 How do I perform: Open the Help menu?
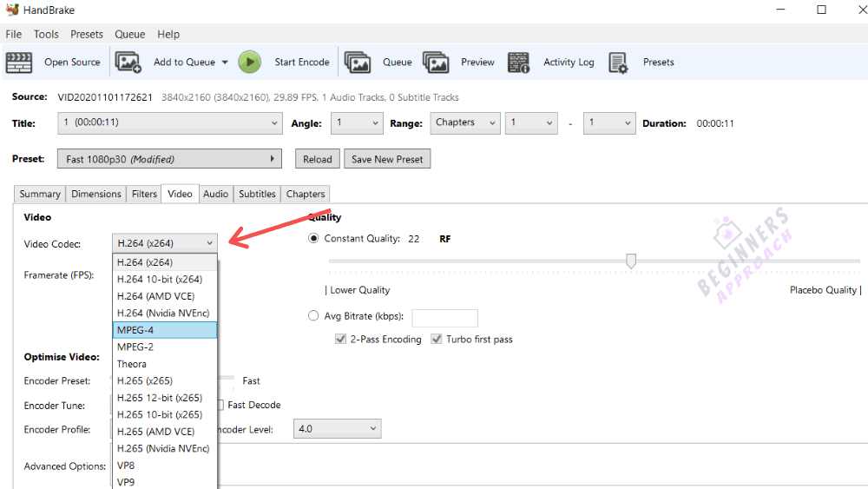(x=168, y=35)
